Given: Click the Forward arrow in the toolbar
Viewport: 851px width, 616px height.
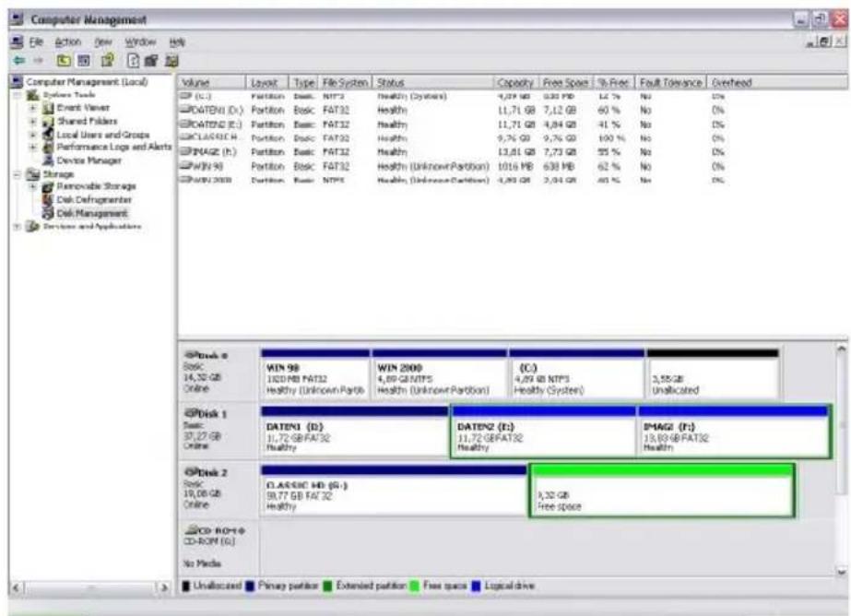Looking at the screenshot, I should pyautogui.click(x=38, y=61).
